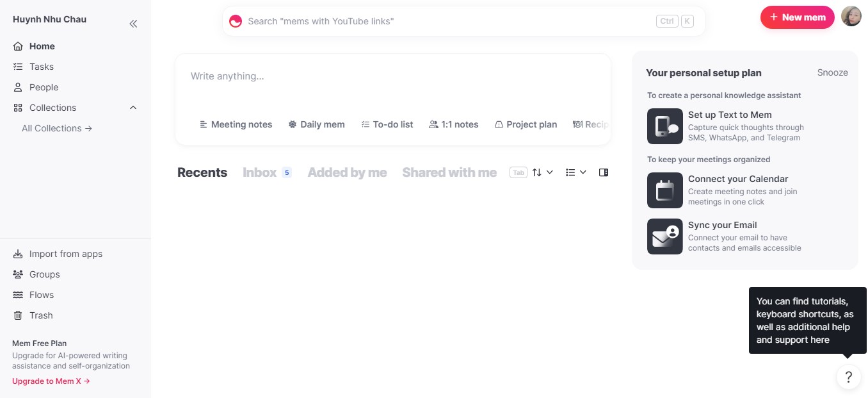This screenshot has height=398, width=868.
Task: Click the People person icon
Action: click(18, 87)
